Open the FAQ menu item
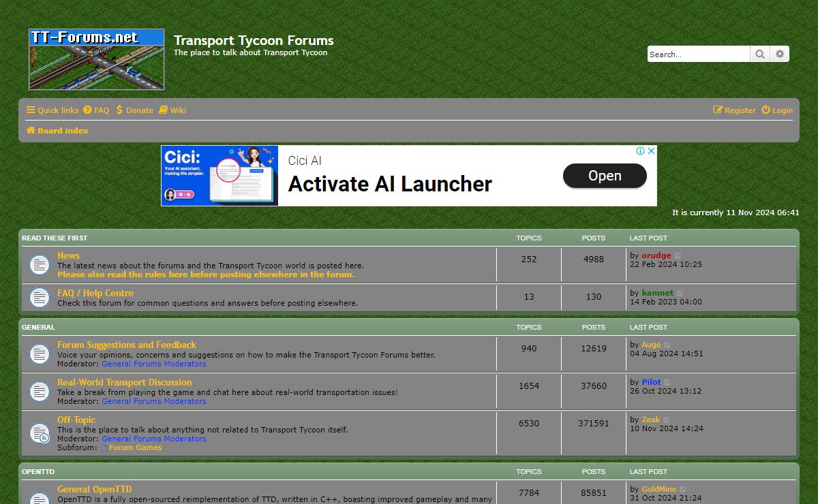This screenshot has width=818, height=504. click(96, 110)
